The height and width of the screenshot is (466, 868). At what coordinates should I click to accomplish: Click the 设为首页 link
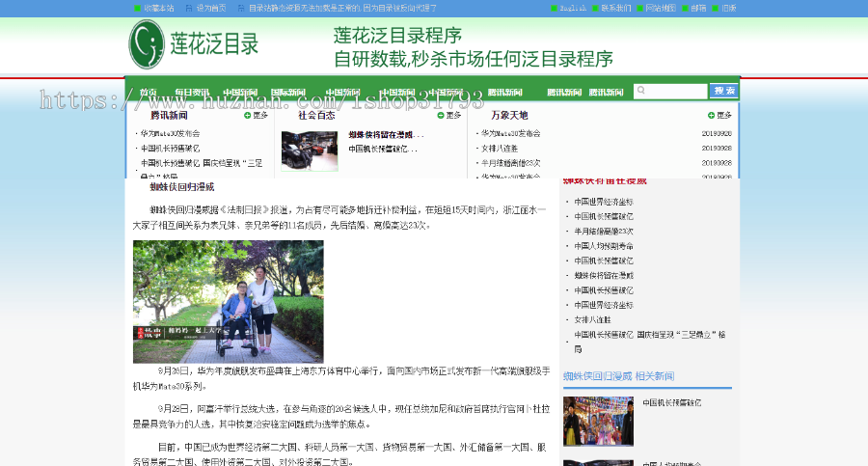[211, 9]
